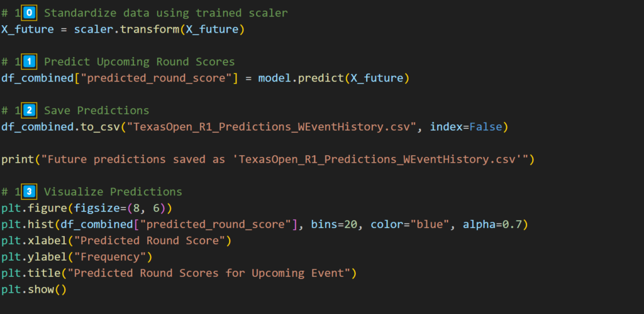Click the "Save Predictions" comment
The height and width of the screenshot is (314, 644).
96,111
